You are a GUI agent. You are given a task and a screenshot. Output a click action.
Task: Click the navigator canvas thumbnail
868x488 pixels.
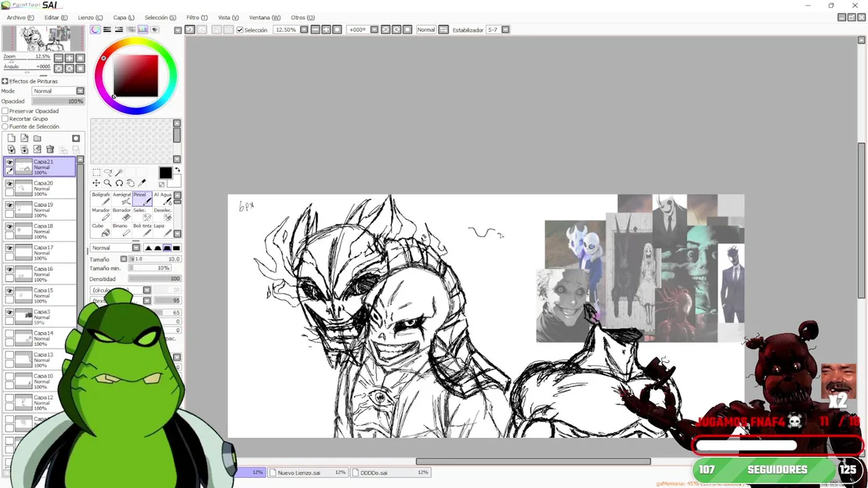tap(43, 39)
